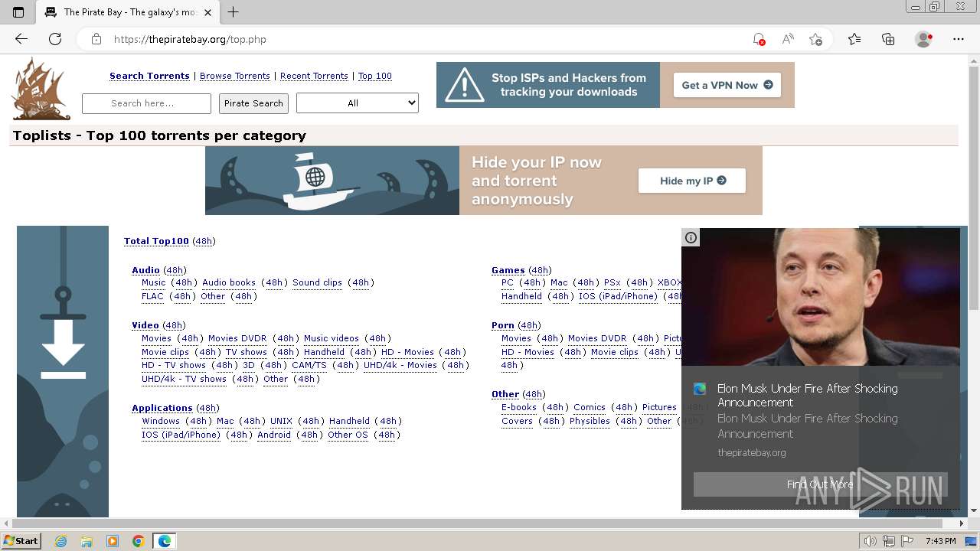Screen dimensions: 980x551
Task: Click the notifications blocked bell icon
Action: [759, 39]
